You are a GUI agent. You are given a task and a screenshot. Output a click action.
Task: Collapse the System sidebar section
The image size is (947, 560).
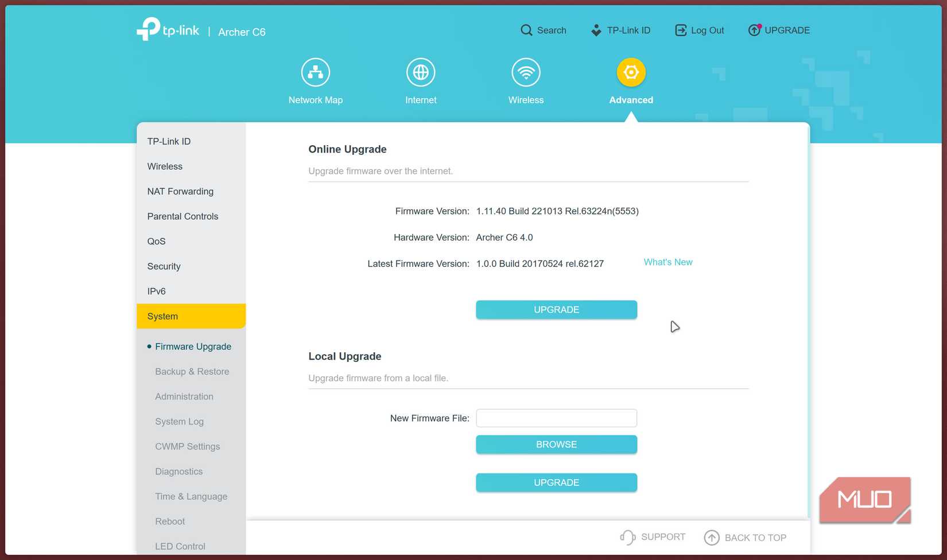click(x=162, y=316)
